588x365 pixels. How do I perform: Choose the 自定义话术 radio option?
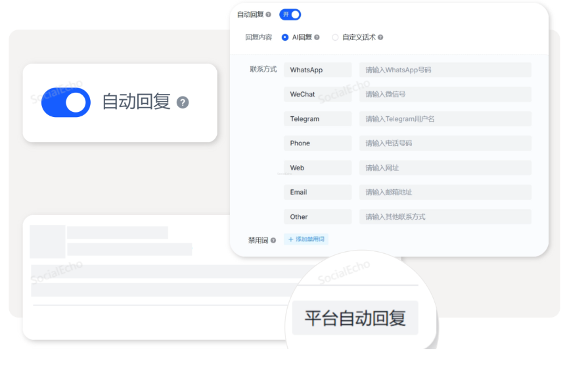(335, 37)
